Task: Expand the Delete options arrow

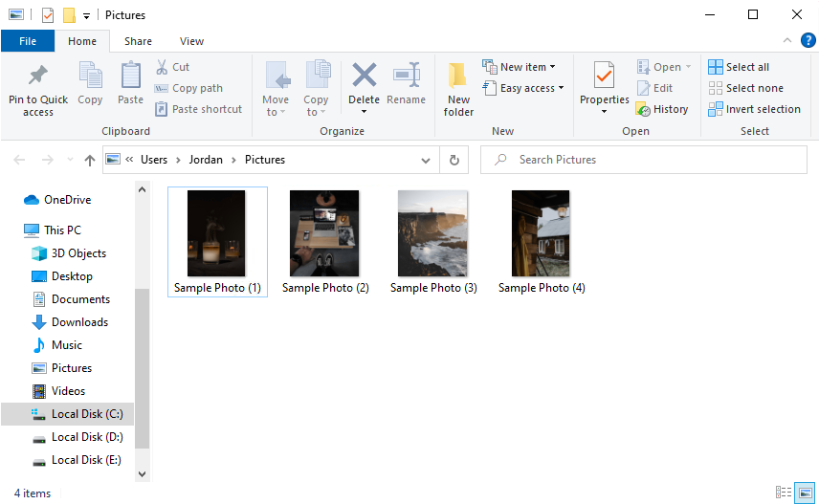Action: [x=365, y=112]
